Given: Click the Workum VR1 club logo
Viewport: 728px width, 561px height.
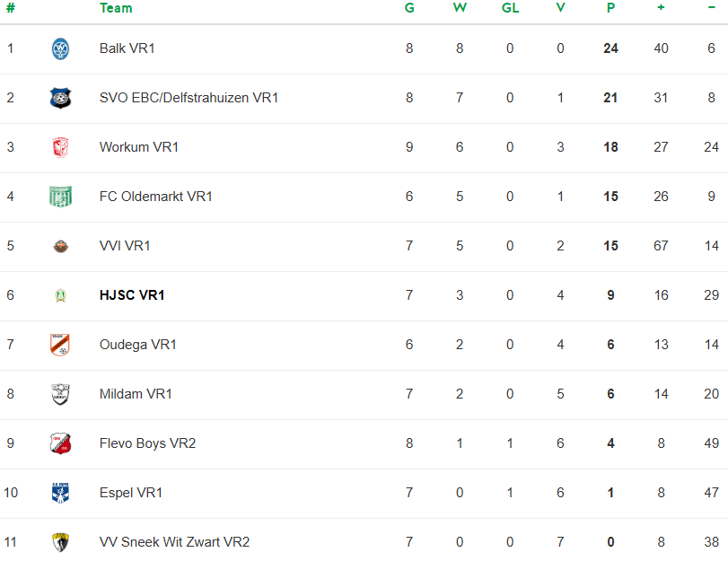Looking at the screenshot, I should point(60,147).
